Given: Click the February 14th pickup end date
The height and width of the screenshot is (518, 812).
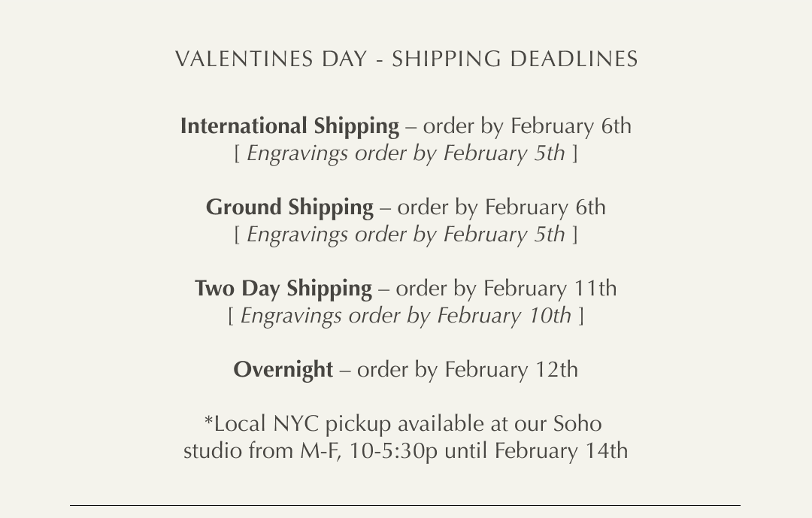Looking at the screenshot, I should point(561,451).
